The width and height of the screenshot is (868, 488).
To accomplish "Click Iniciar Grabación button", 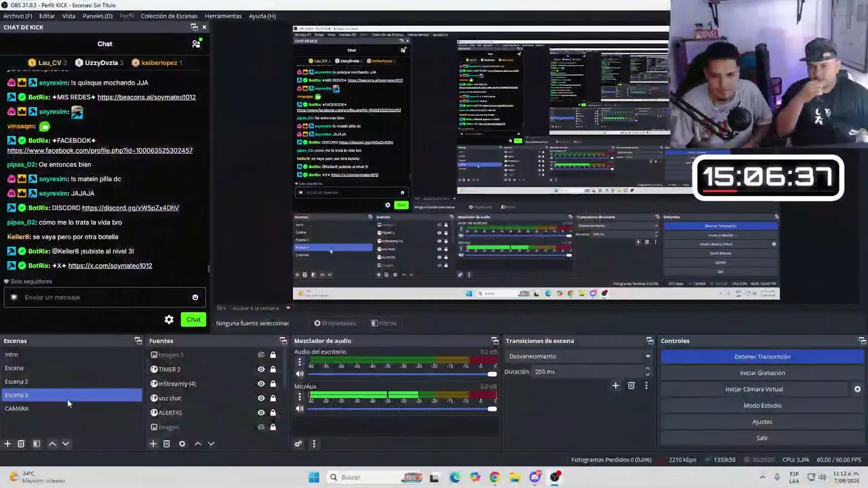I will (x=762, y=373).
